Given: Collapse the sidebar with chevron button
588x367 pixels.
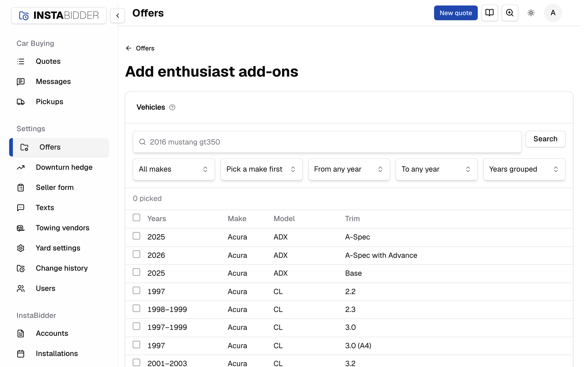Looking at the screenshot, I should point(118,16).
